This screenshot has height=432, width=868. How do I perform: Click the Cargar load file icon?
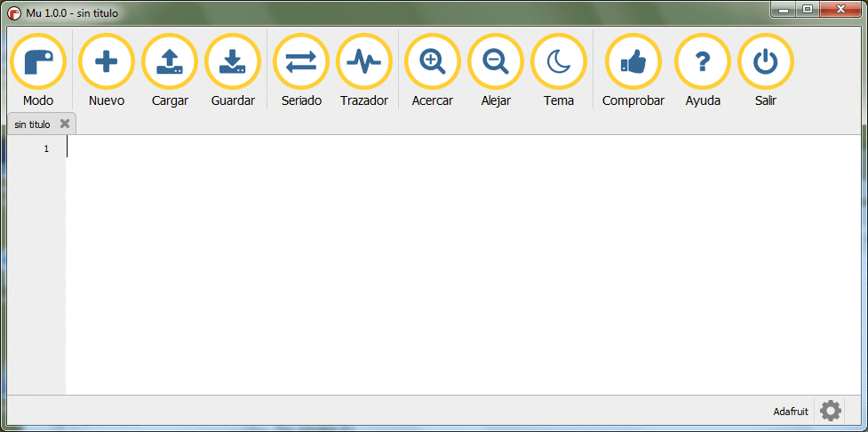pos(170,62)
